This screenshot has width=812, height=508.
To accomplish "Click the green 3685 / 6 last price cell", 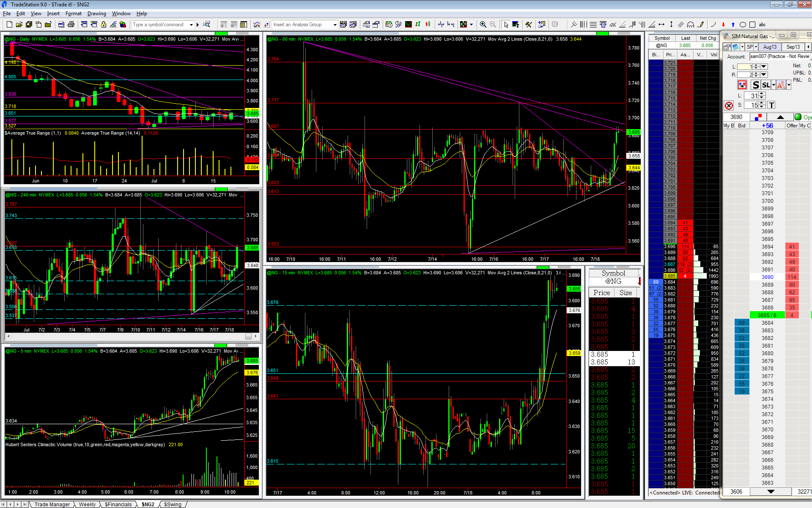I will (767, 315).
